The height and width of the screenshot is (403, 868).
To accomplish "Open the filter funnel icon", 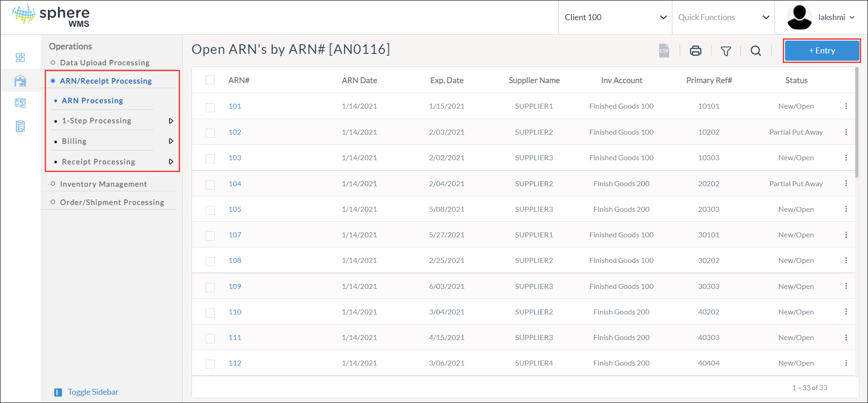I will coord(726,51).
